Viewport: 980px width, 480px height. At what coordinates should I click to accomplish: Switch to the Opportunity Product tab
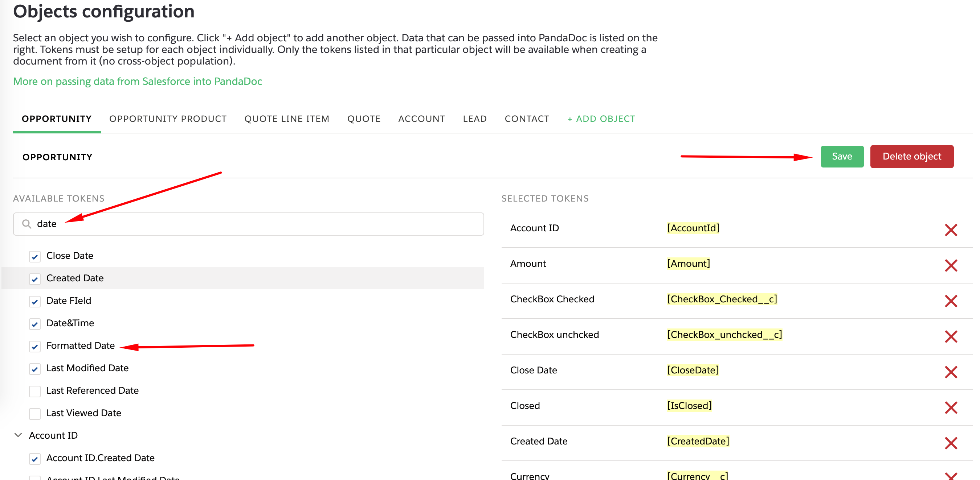pos(168,119)
